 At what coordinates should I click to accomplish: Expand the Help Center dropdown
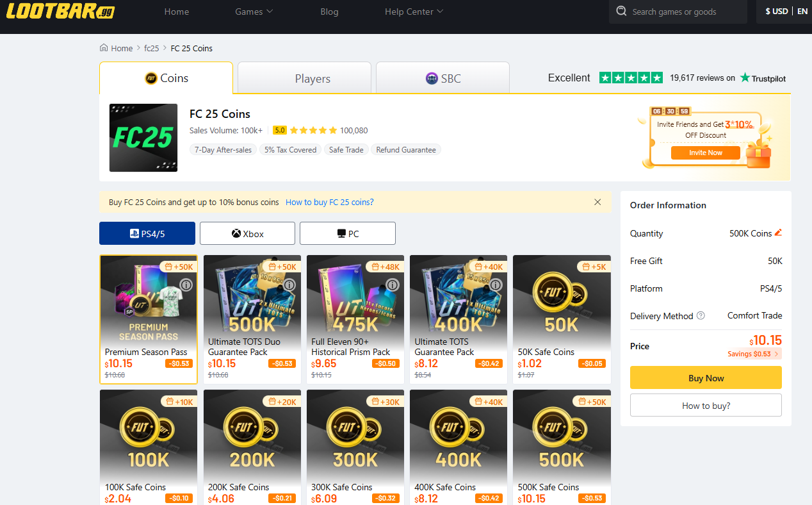[x=414, y=12]
